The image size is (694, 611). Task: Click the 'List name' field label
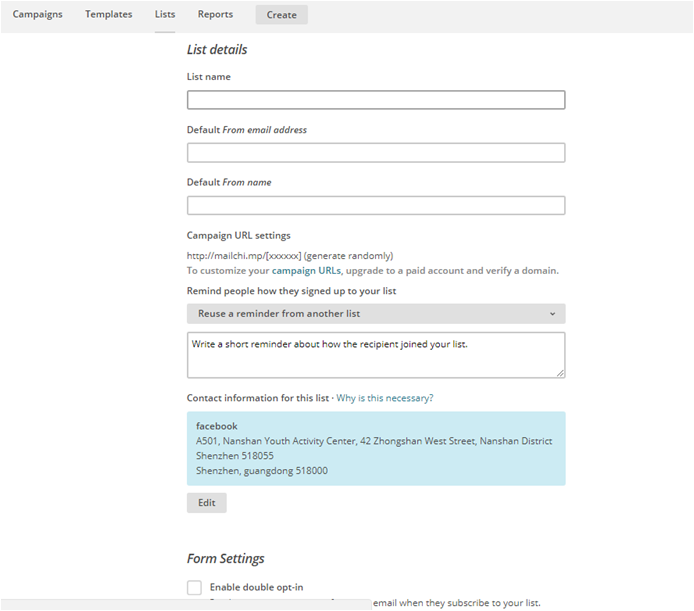pyautogui.click(x=209, y=77)
